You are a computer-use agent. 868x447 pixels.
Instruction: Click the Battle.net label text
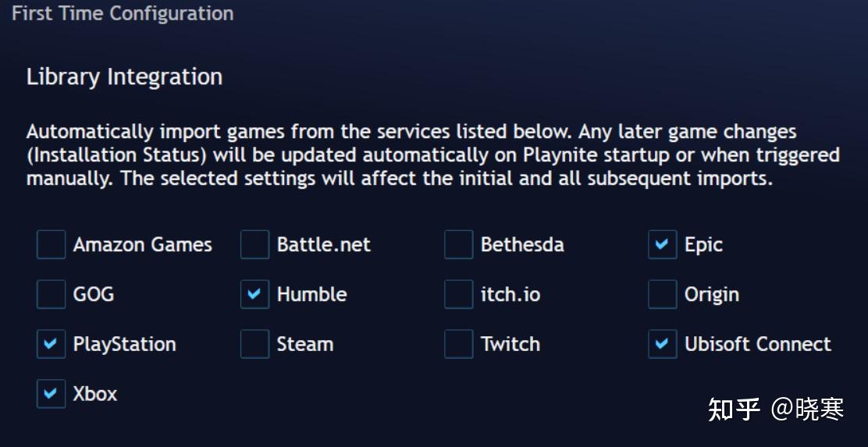(x=323, y=245)
